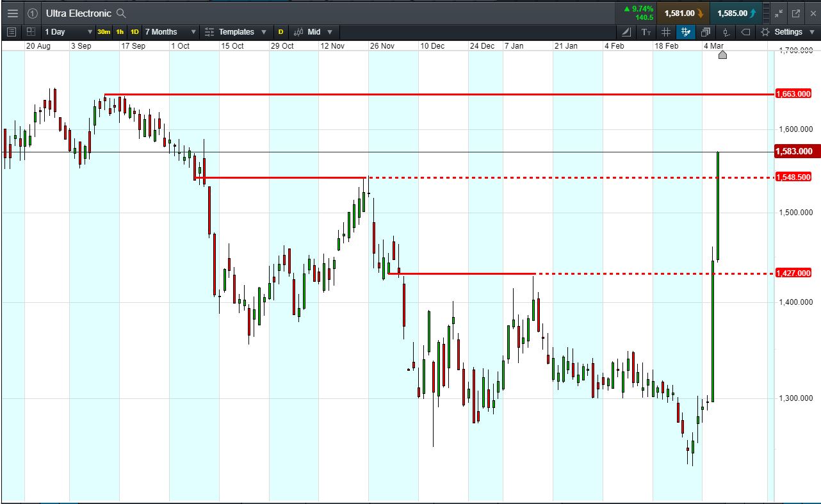Click the 140.5 points change value
821x504 pixels.
pos(644,17)
